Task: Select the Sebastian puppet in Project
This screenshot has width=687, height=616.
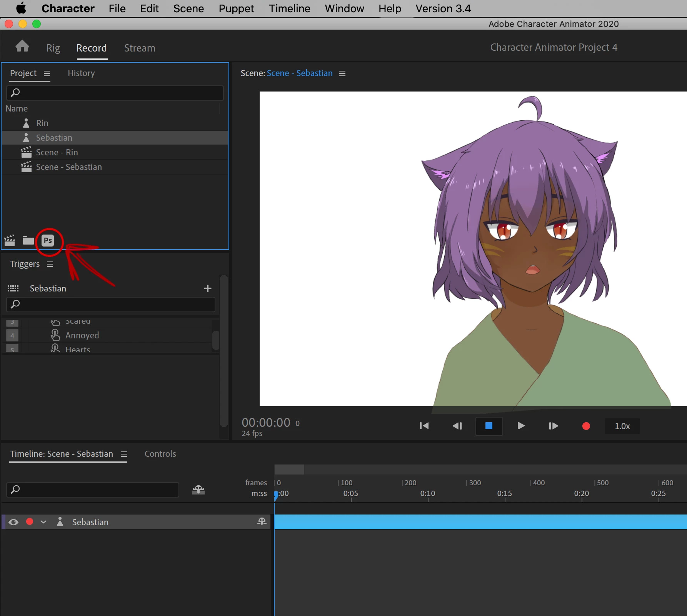Action: pyautogui.click(x=115, y=138)
